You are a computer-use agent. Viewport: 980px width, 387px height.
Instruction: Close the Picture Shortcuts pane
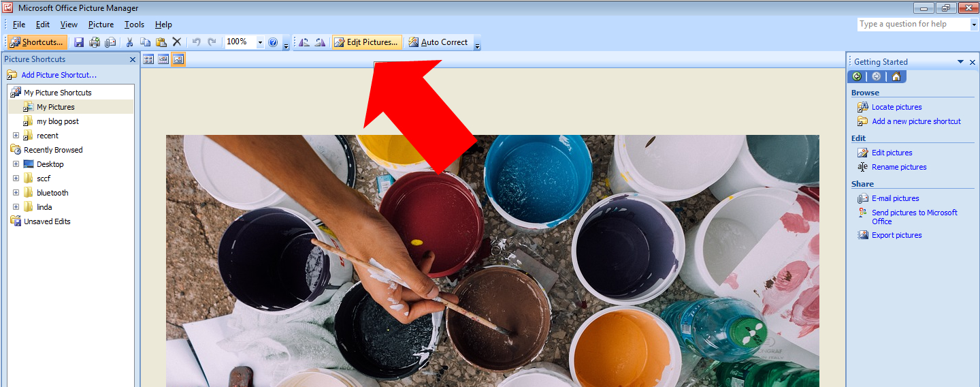pos(133,59)
